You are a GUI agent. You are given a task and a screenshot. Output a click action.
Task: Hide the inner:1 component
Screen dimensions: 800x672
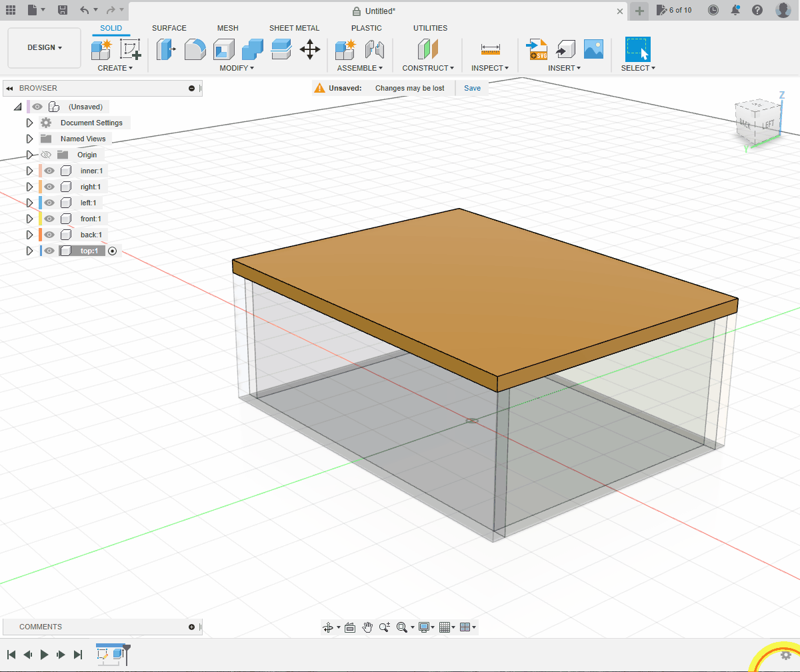[49, 171]
